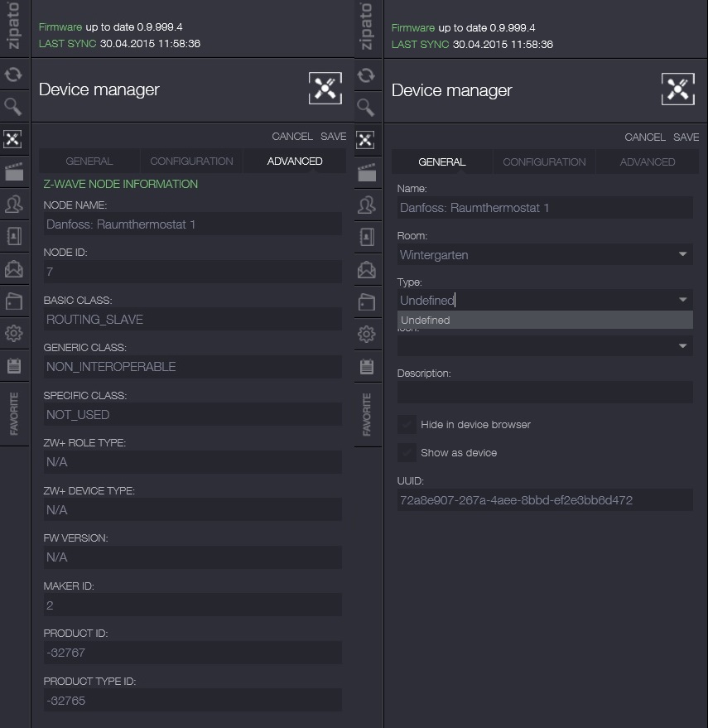Click the sync arrows icon in left sidebar

pos(13,75)
